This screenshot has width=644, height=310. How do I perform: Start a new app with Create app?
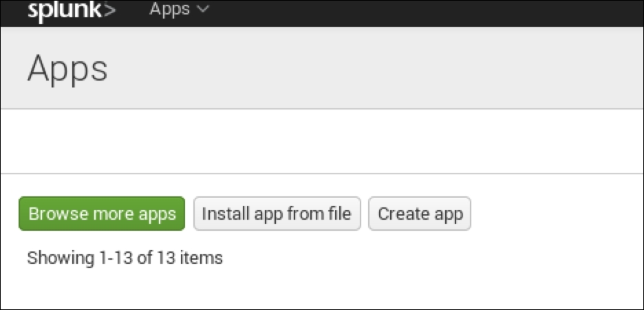click(420, 214)
